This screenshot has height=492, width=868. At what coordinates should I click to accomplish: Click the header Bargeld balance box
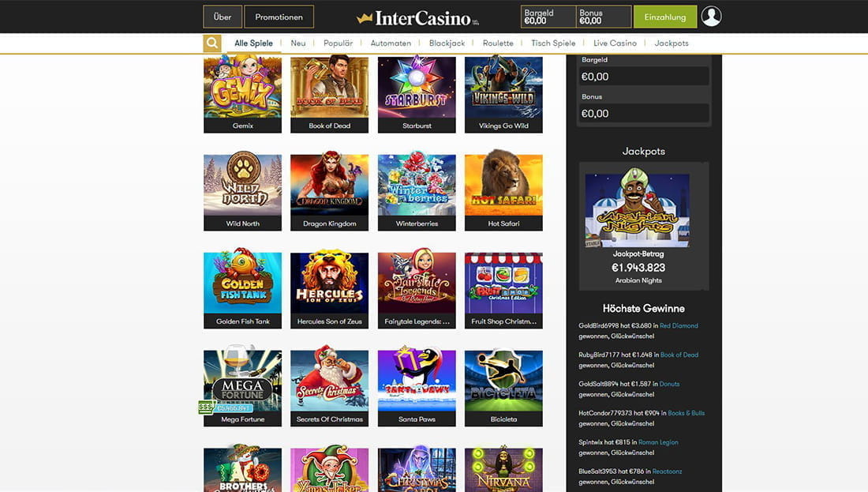tap(548, 17)
